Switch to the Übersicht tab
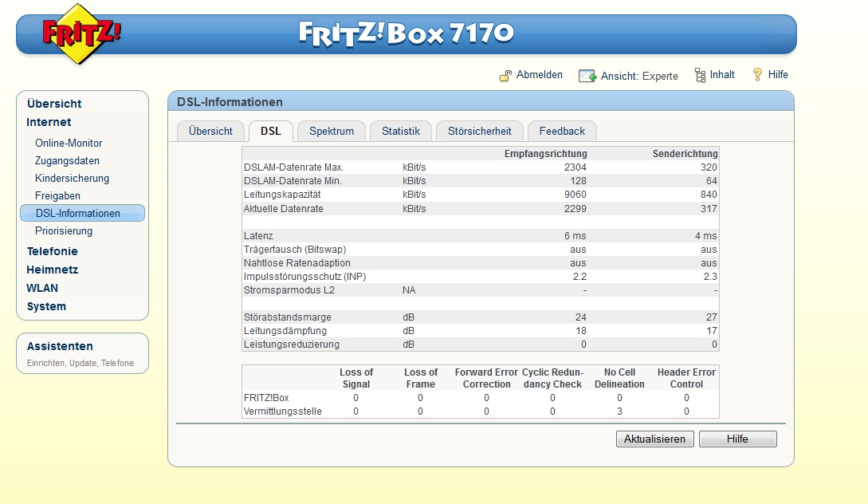Image resolution: width=868 pixels, height=504 pixels. [x=210, y=132]
